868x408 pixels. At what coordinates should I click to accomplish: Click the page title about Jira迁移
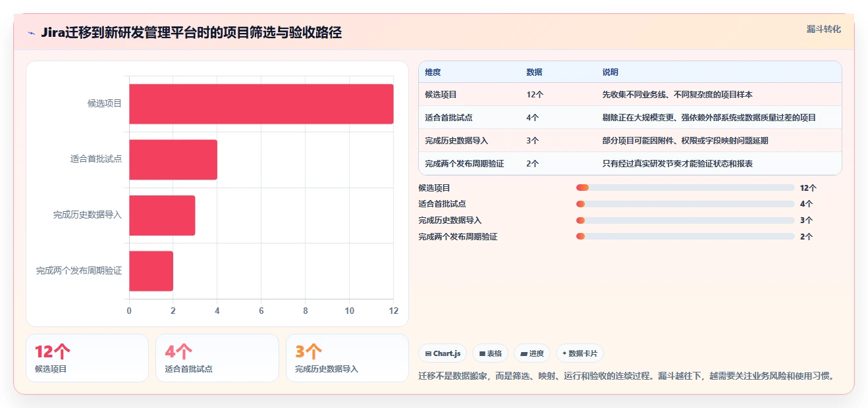191,33
